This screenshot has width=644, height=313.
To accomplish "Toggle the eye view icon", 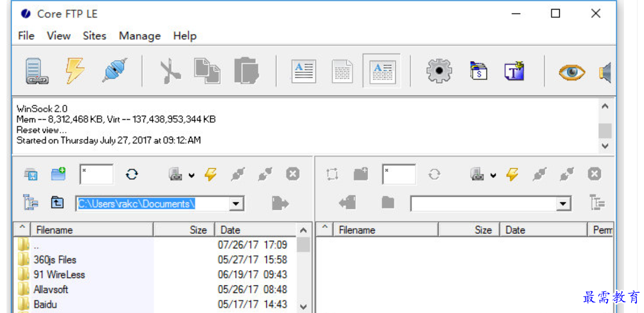I will click(572, 73).
